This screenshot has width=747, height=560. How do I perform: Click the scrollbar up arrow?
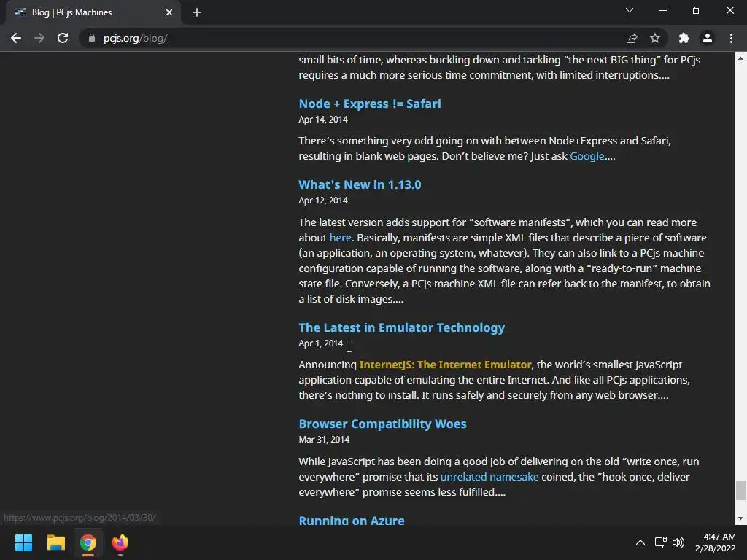pyautogui.click(x=740, y=58)
